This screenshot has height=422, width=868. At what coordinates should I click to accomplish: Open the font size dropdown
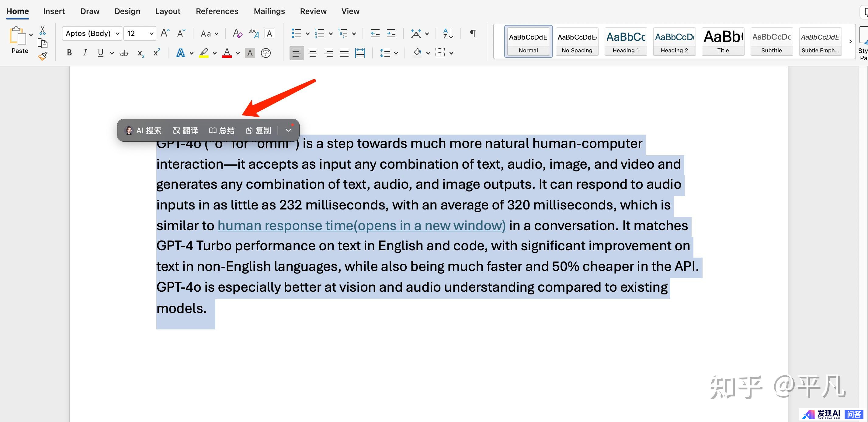pos(152,33)
